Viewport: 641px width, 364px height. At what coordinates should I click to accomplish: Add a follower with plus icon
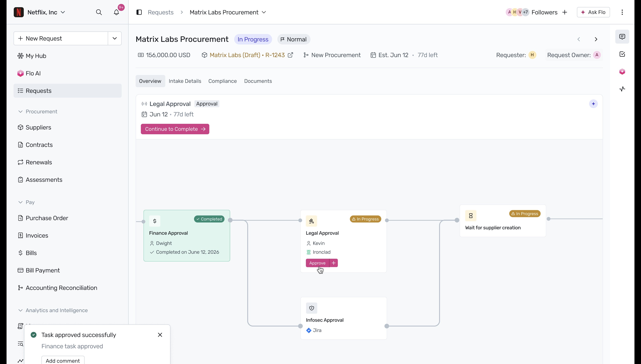pyautogui.click(x=565, y=12)
